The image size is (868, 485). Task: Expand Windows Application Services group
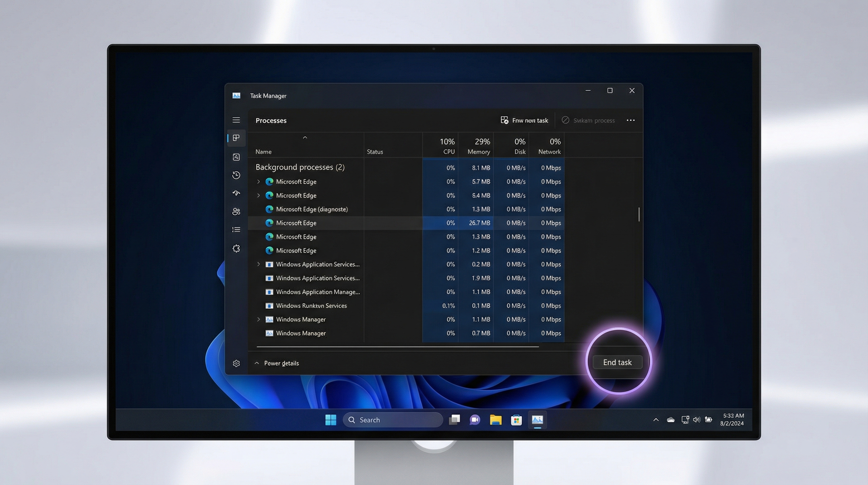tap(258, 264)
